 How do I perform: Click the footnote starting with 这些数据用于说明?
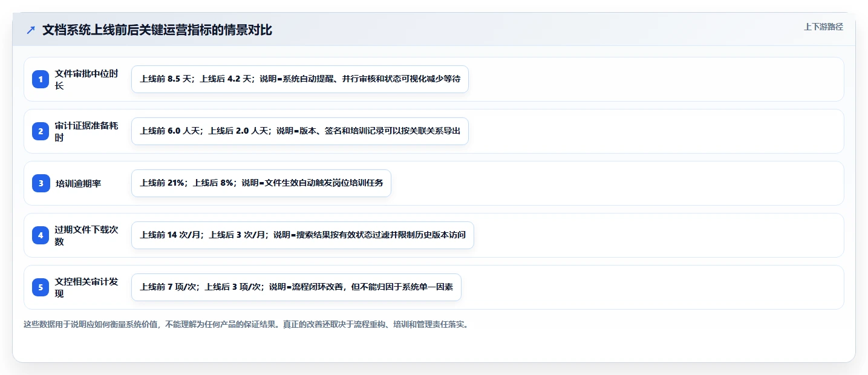tap(246, 324)
